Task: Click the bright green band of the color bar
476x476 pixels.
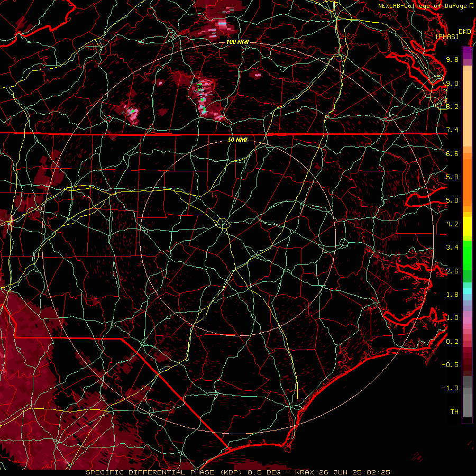Action: click(x=467, y=255)
